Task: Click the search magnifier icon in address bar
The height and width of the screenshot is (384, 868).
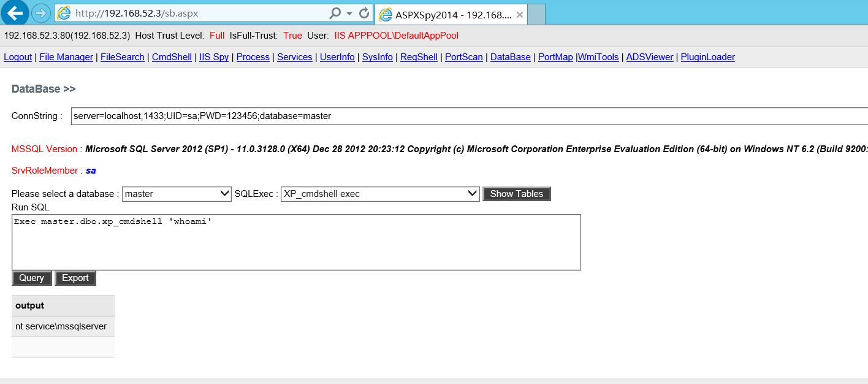Action: [x=335, y=13]
